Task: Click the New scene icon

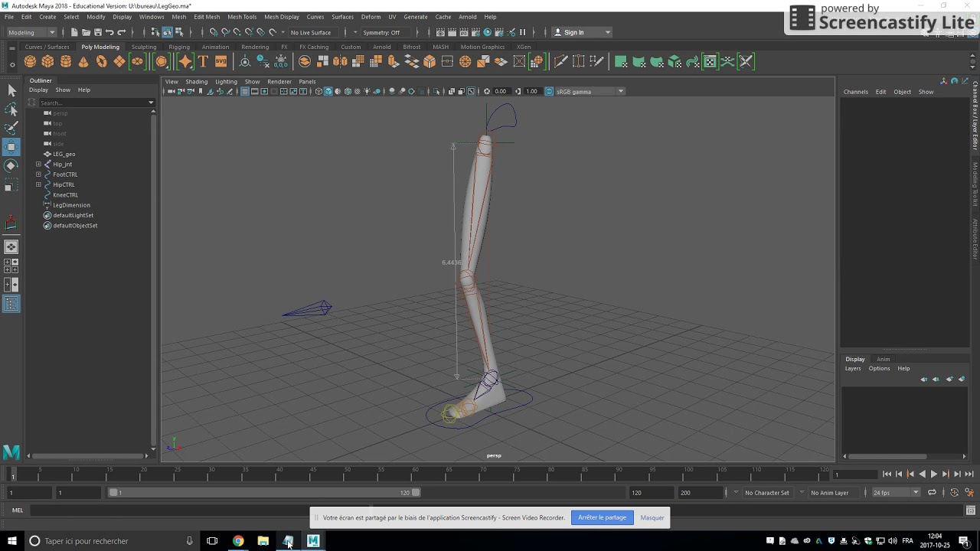Action: click(74, 32)
